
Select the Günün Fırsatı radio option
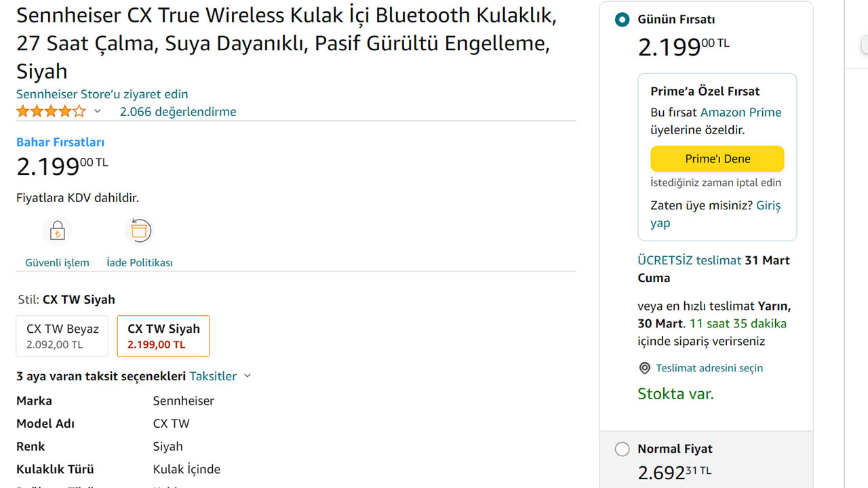pos(622,20)
